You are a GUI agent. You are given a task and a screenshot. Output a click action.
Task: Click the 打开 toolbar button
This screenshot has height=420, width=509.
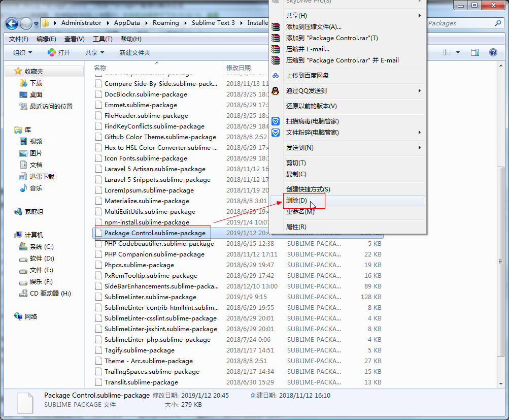click(59, 53)
